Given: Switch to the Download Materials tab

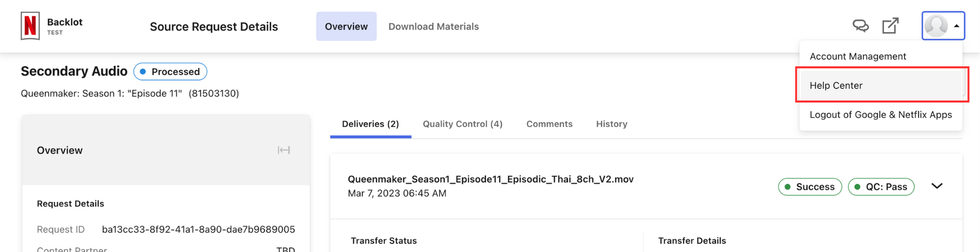Looking at the screenshot, I should pos(433,27).
